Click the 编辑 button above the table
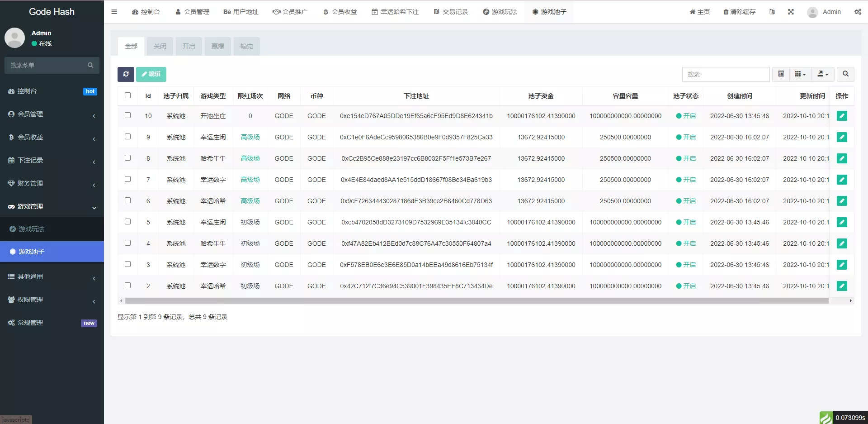 (151, 74)
